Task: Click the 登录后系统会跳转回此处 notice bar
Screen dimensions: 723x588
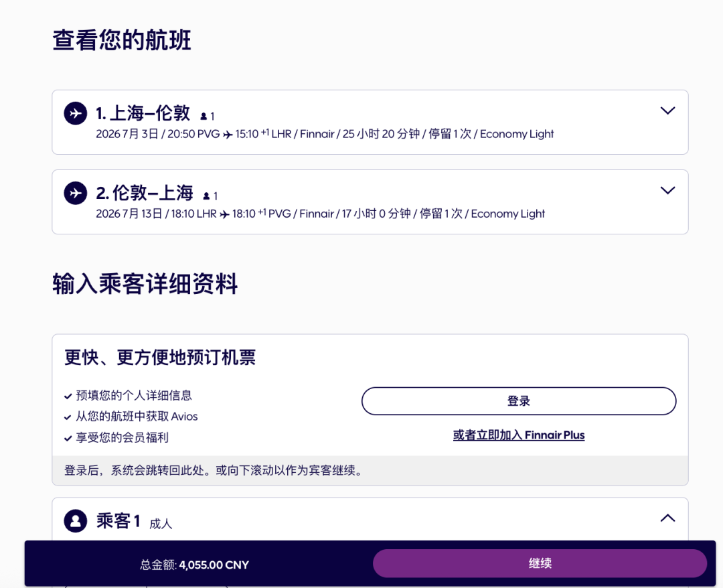Action: [370, 471]
